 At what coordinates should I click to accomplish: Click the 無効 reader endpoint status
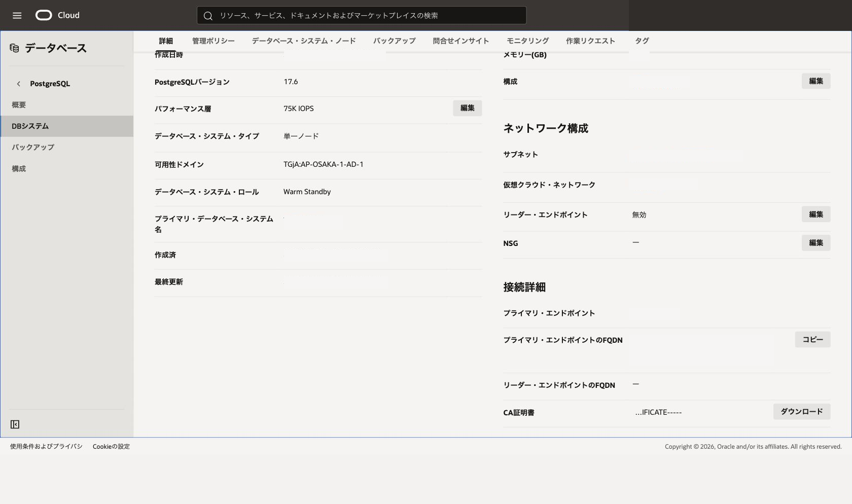(639, 215)
